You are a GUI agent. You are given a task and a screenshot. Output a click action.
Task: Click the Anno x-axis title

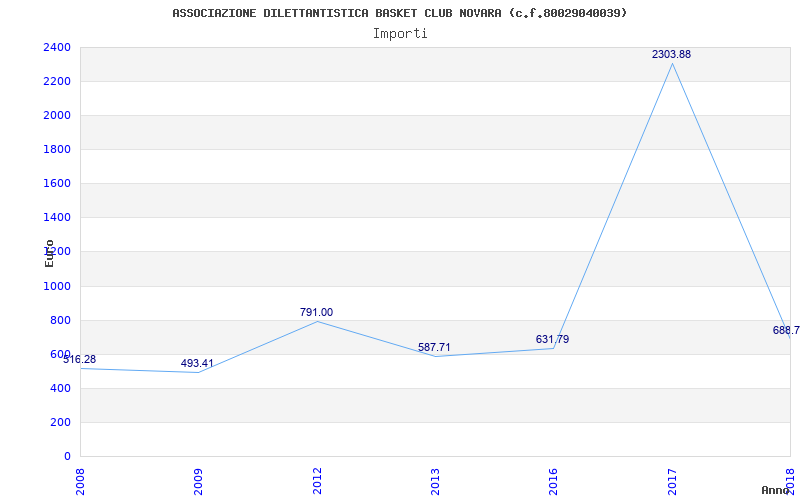click(x=776, y=490)
